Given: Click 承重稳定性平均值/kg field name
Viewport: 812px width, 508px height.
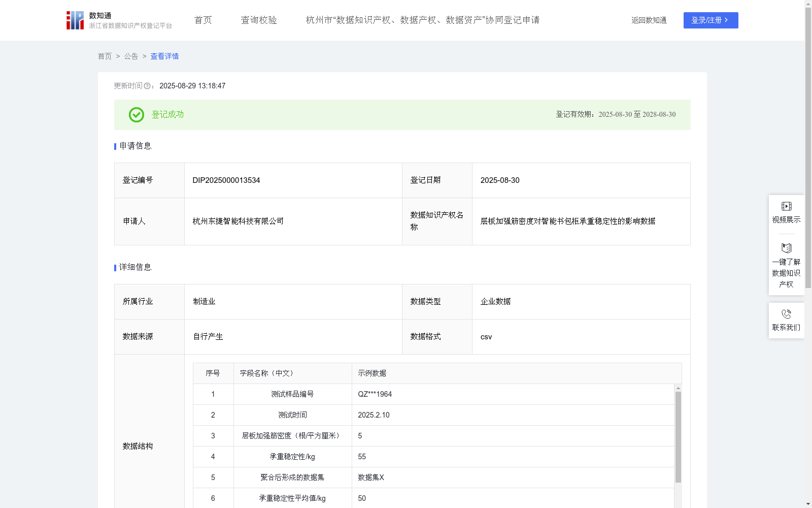Looking at the screenshot, I should coord(292,498).
